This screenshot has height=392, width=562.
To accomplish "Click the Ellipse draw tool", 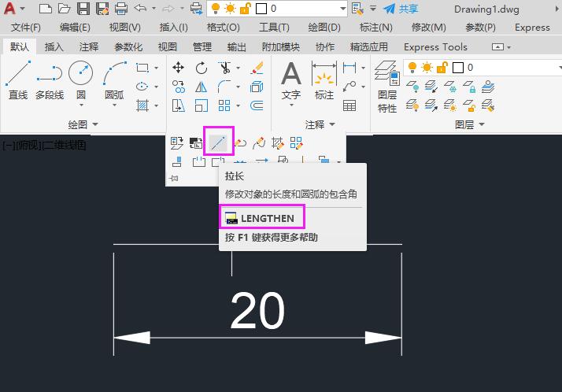I will click(x=142, y=87).
